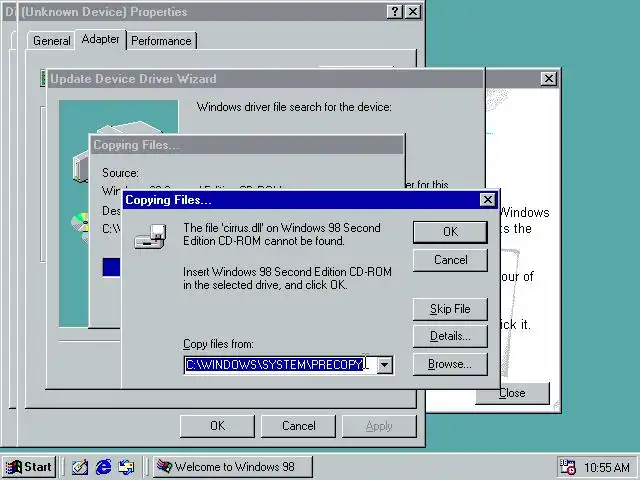
Task: Click the Update Device Driver Wizard title bar
Action: point(265,79)
